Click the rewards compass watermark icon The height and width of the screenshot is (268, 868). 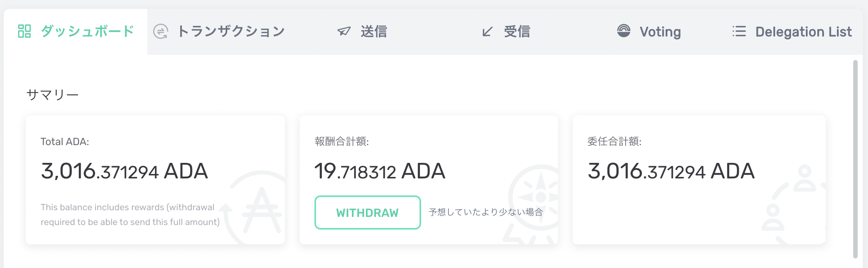click(x=536, y=202)
